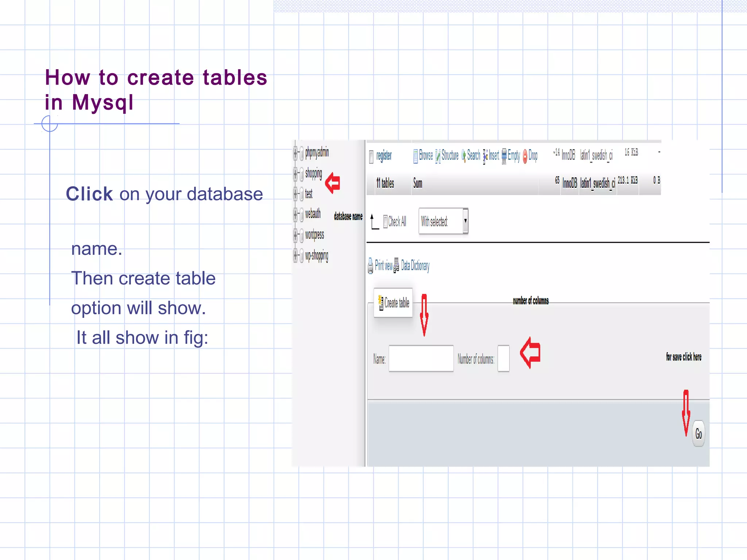
Task: Open the Print view link
Action: [384, 265]
